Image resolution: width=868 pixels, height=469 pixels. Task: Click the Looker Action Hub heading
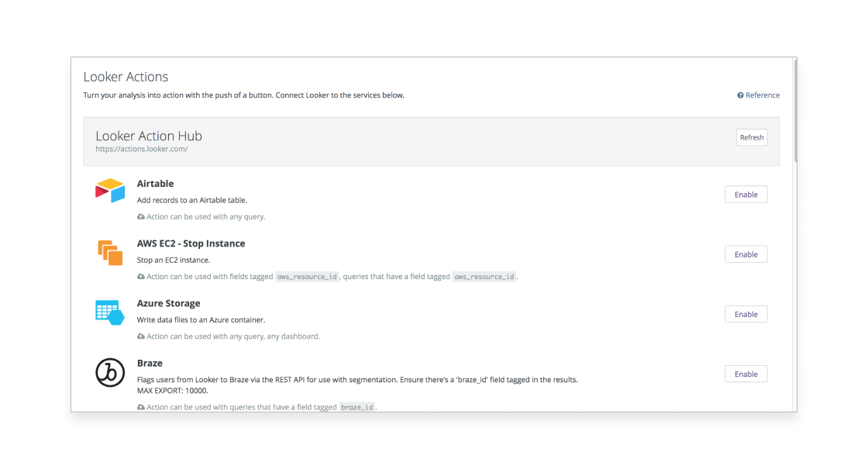[149, 136]
